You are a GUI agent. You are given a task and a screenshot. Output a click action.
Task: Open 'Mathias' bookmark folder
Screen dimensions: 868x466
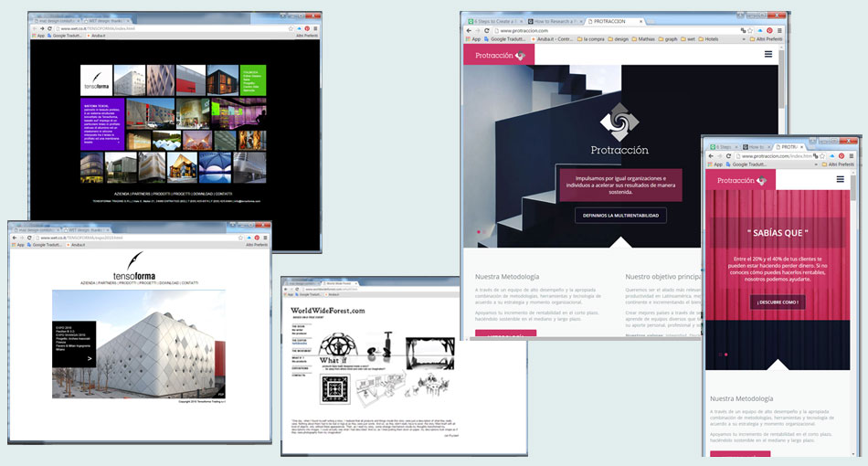(x=642, y=39)
